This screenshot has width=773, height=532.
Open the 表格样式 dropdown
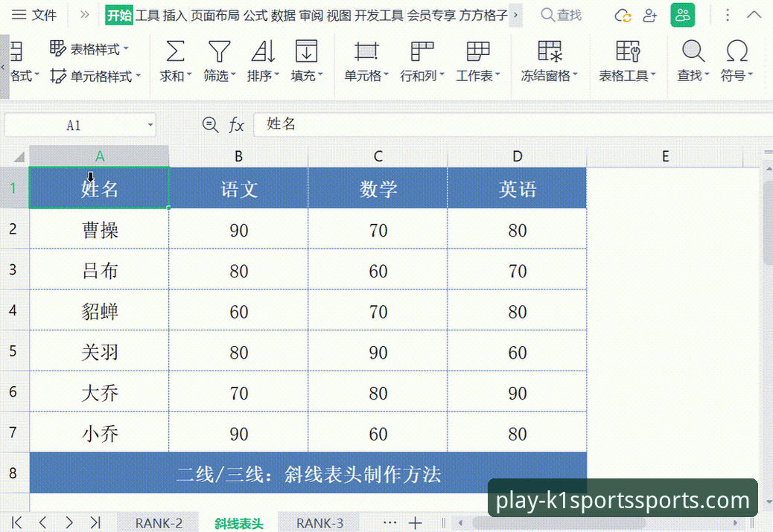tap(89, 49)
